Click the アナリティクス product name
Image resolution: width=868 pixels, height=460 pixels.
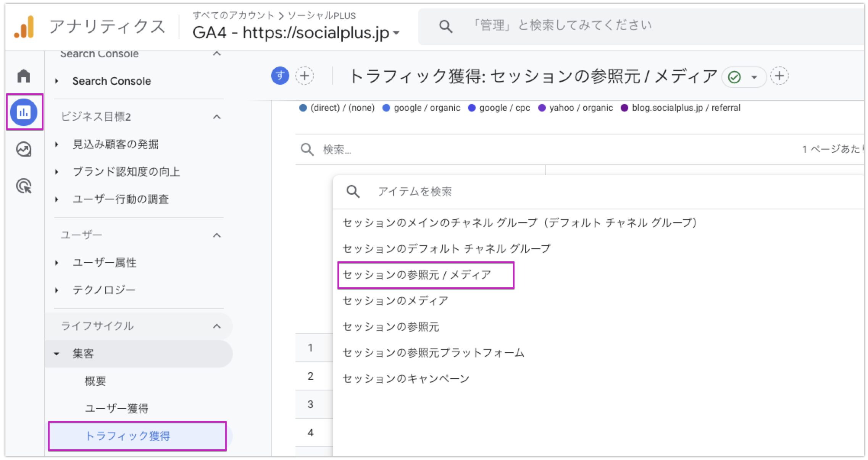[107, 27]
